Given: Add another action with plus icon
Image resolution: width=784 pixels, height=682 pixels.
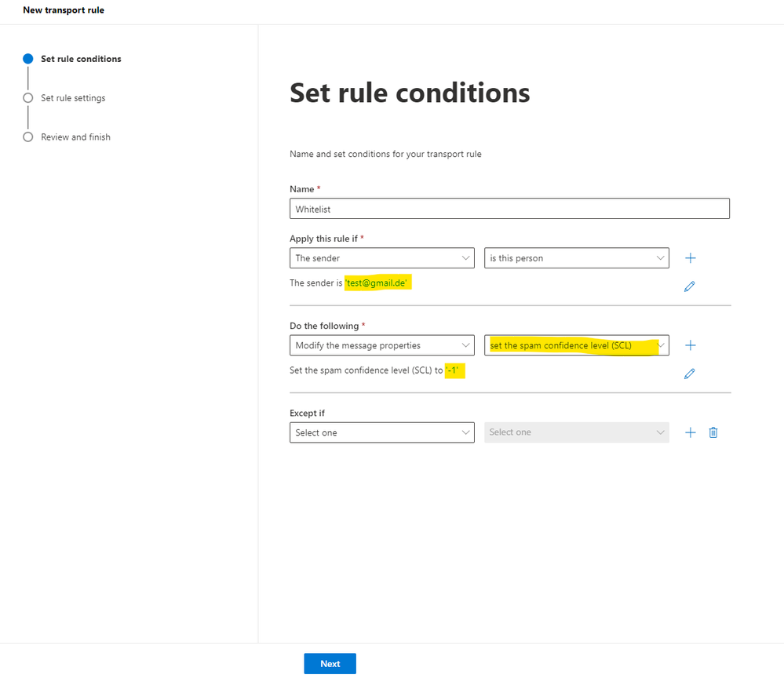Looking at the screenshot, I should pyautogui.click(x=691, y=345).
